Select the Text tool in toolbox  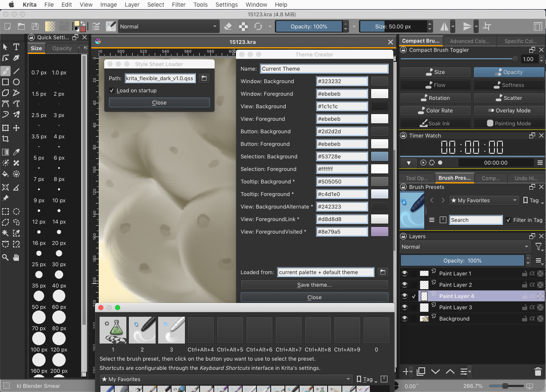click(16, 47)
